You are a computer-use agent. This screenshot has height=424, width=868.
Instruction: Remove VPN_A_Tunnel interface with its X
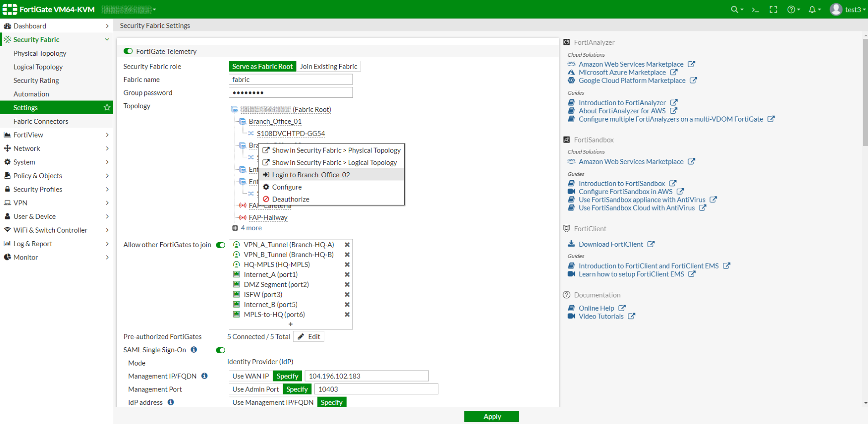(x=347, y=245)
